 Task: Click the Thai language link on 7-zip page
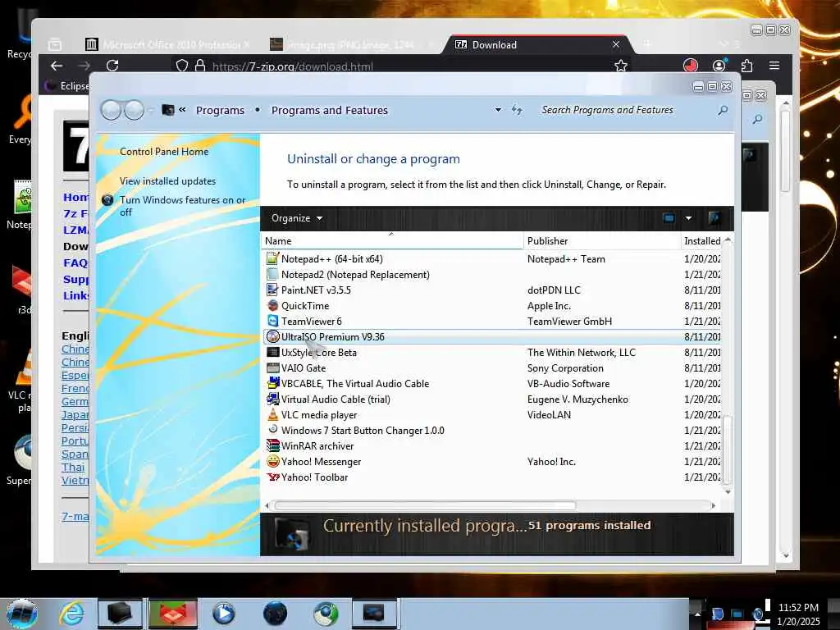click(x=73, y=467)
